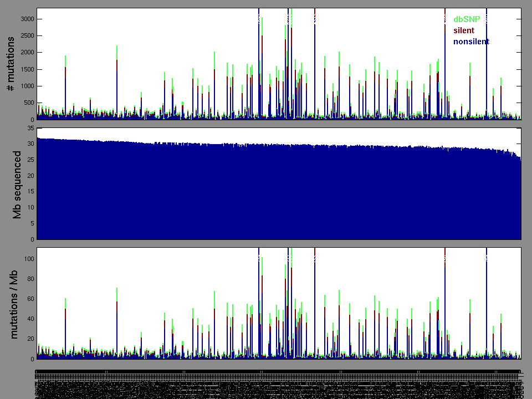Image resolution: width=532 pixels, height=399 pixels.
Task: Click the 80 tick on mutations/Mb axis
Action: coord(29,279)
